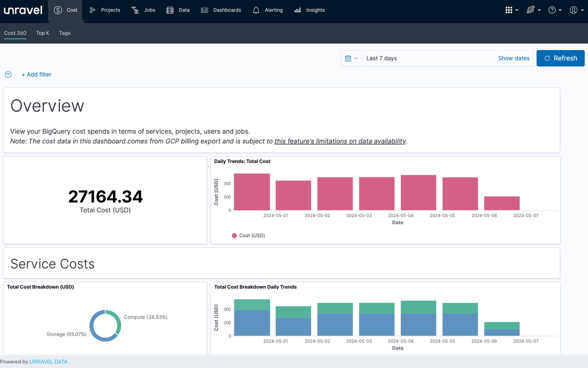The image size is (588, 368).
Task: Click the filter options circle icon
Action: point(8,74)
